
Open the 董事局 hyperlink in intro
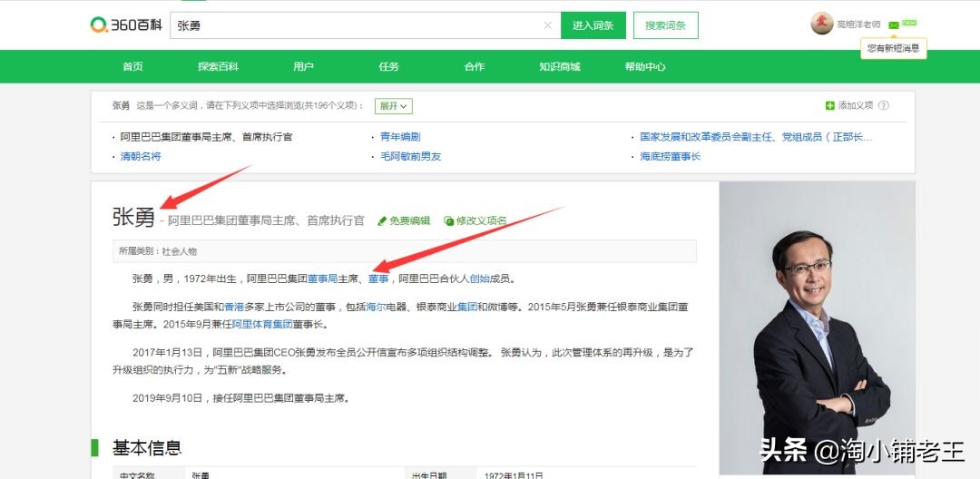click(322, 279)
